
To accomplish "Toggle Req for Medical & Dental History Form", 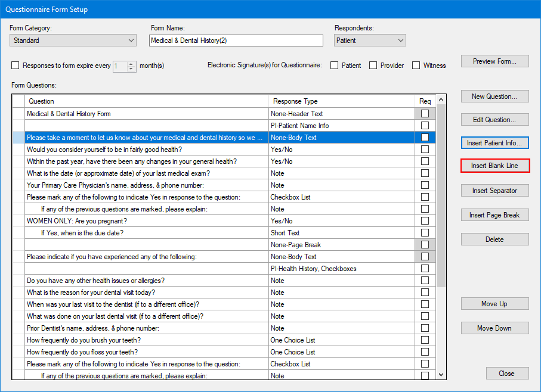I will (x=425, y=114).
